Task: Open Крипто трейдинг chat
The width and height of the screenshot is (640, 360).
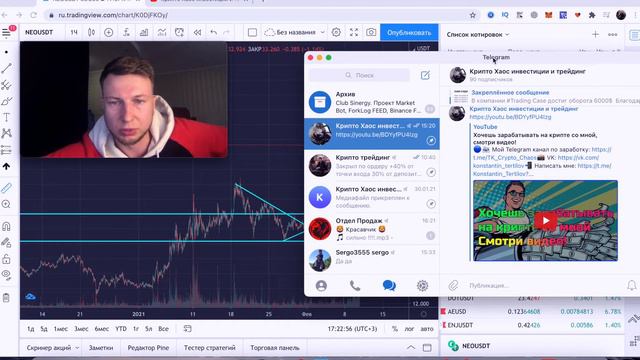Action: coord(372,165)
